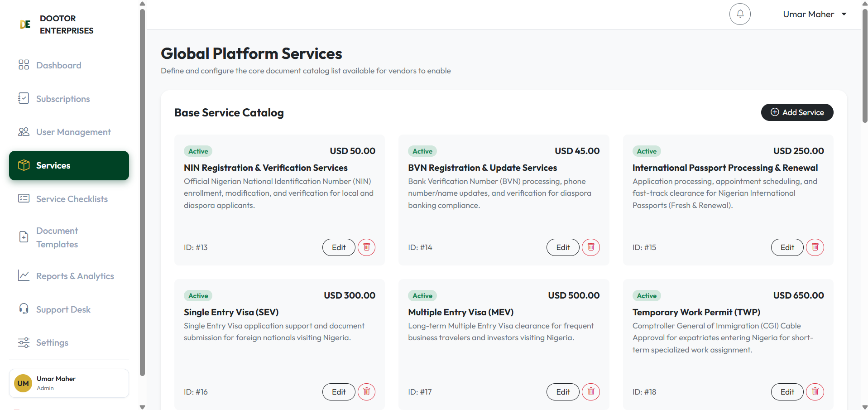Open the Umar Maher account dropdown arrow

click(x=844, y=14)
